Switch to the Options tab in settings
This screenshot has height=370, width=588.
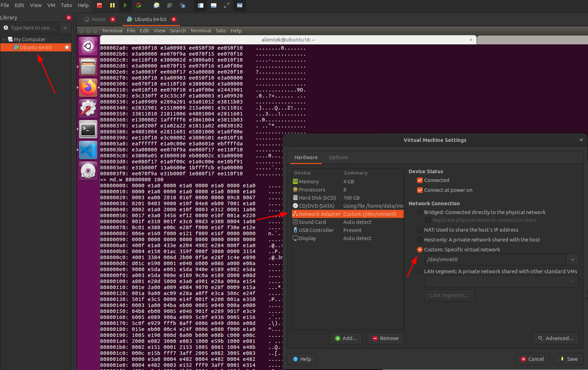click(338, 157)
